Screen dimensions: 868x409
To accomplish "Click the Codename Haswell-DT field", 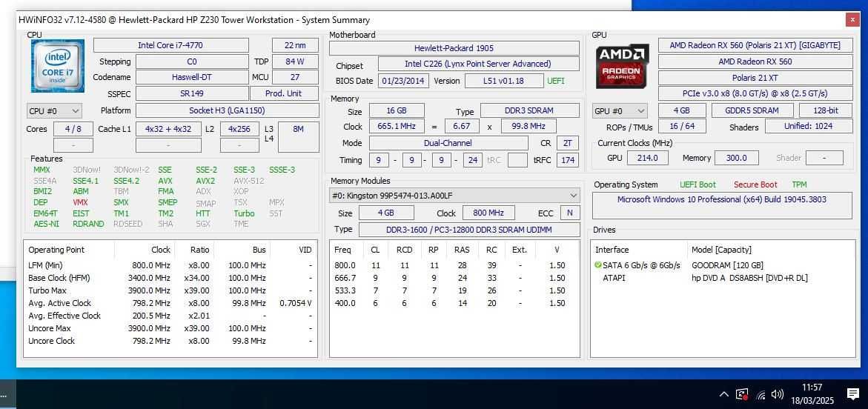I will [192, 78].
